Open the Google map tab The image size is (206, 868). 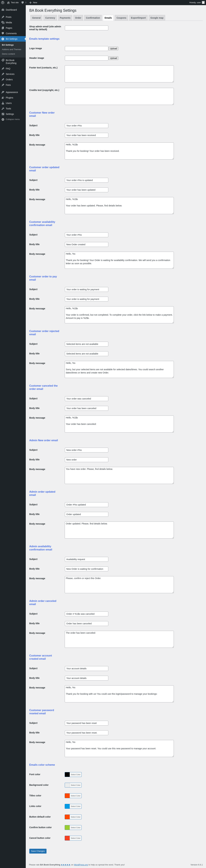pyautogui.click(x=157, y=18)
